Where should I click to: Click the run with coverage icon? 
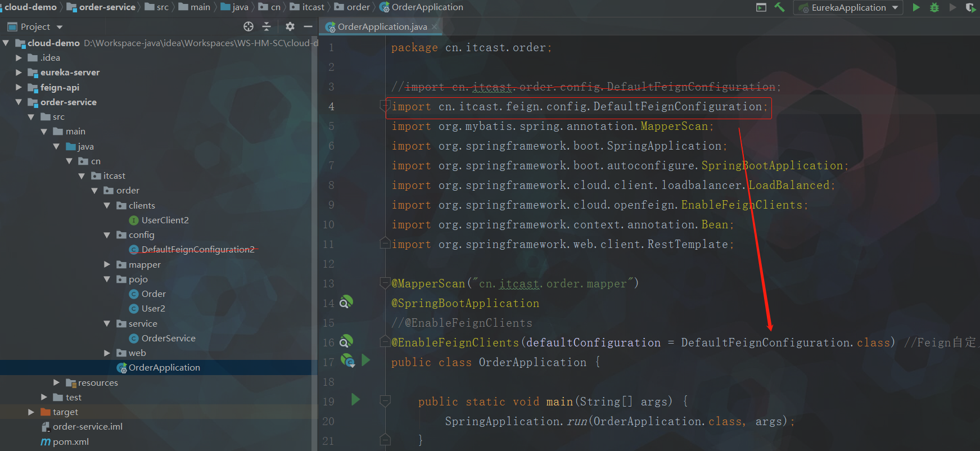click(x=970, y=7)
